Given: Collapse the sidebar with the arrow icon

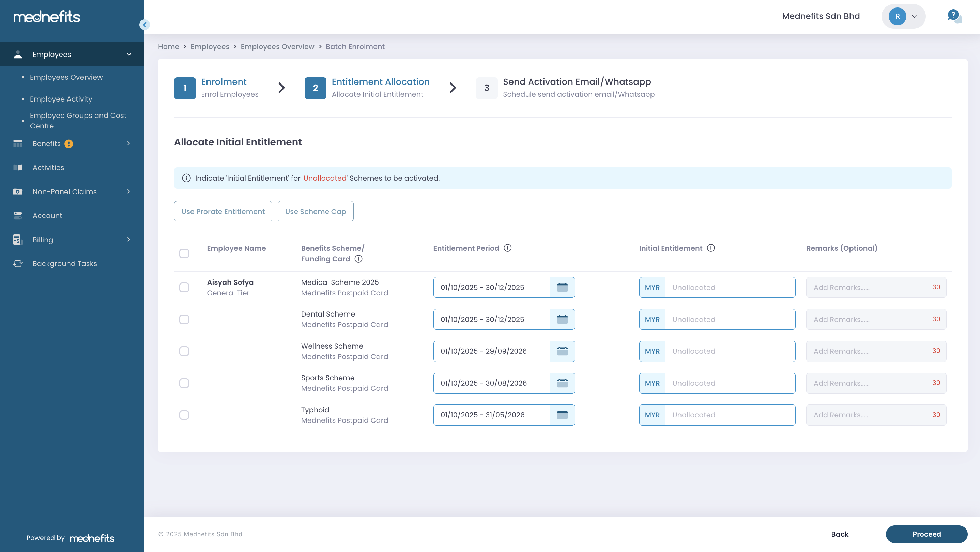Looking at the screenshot, I should click(144, 25).
